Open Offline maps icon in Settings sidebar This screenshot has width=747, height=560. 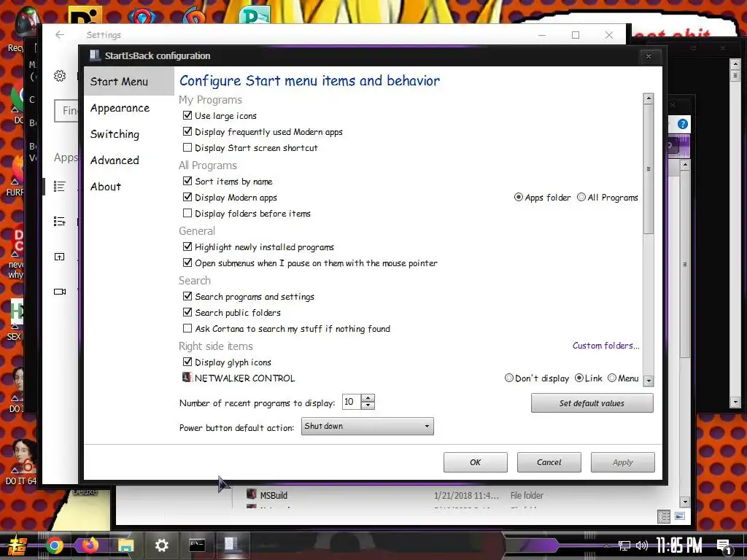point(60,257)
